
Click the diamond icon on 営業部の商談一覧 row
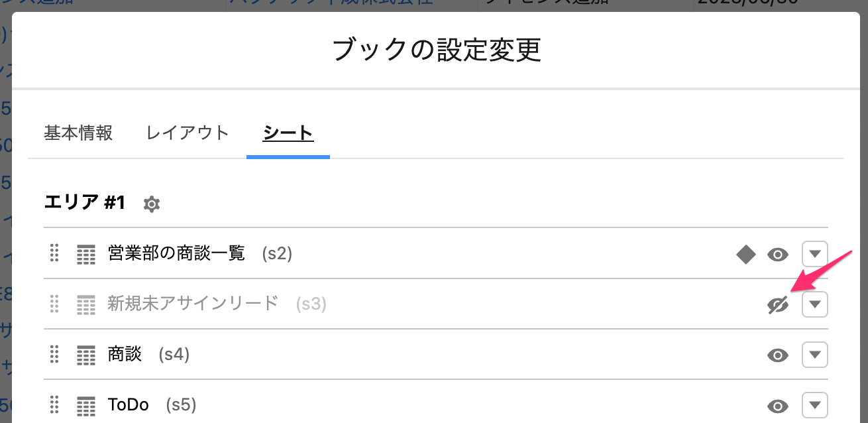pyautogui.click(x=746, y=254)
